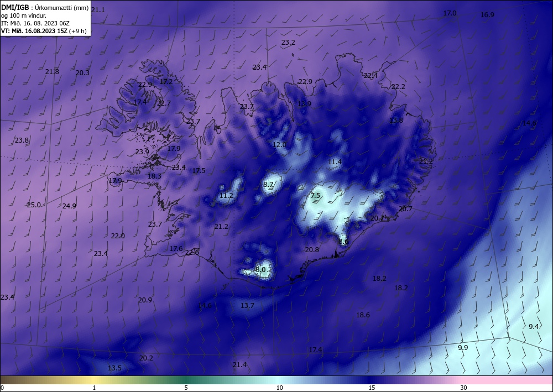Screen dimensions: 553x392
Task: Click the legend tick label 5
Action: [186, 388]
